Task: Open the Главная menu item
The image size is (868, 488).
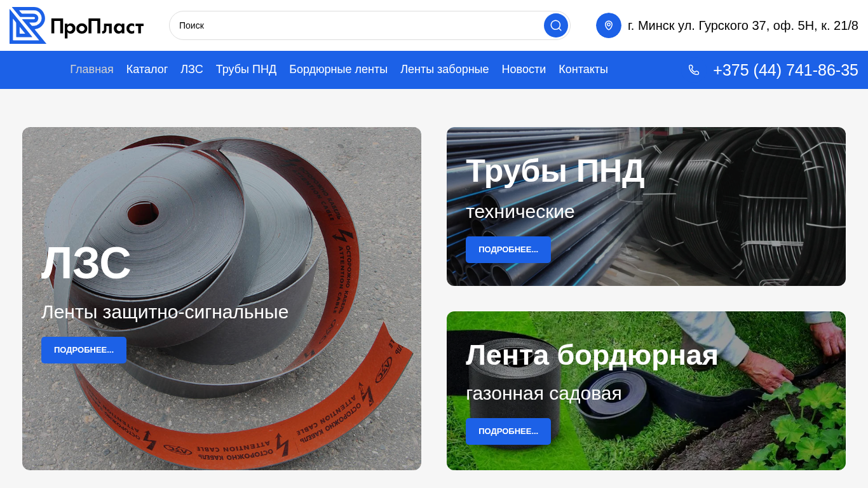Action: pyautogui.click(x=92, y=69)
